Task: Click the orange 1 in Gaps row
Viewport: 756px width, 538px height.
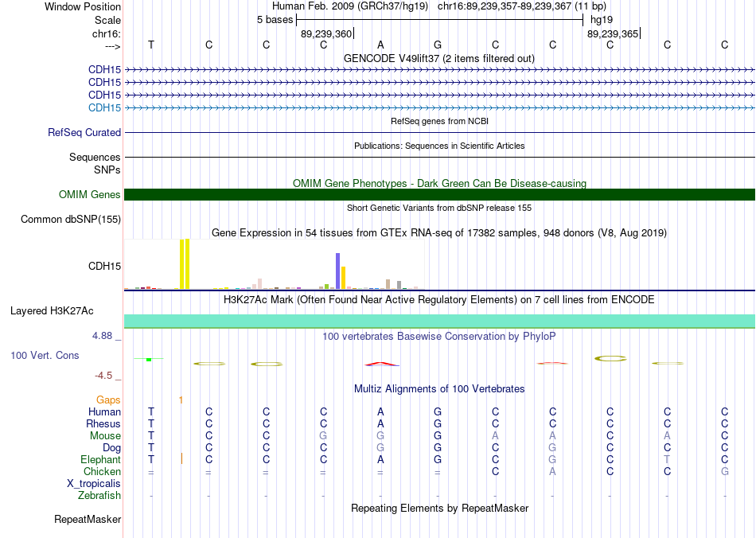Action: point(181,400)
